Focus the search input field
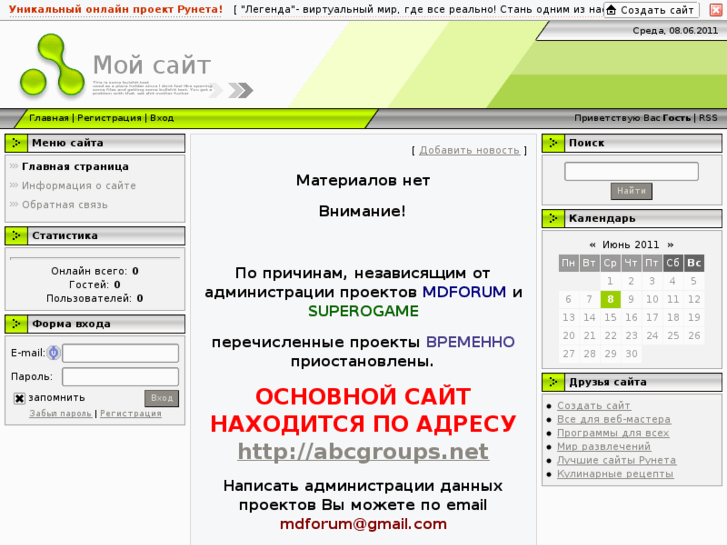Screen dimensions: 727x545 click(x=631, y=171)
